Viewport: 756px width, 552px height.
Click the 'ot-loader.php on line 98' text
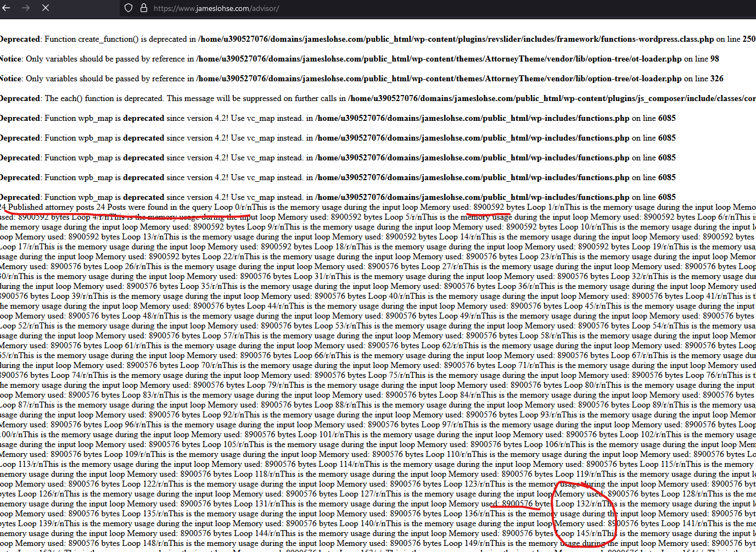(x=675, y=59)
